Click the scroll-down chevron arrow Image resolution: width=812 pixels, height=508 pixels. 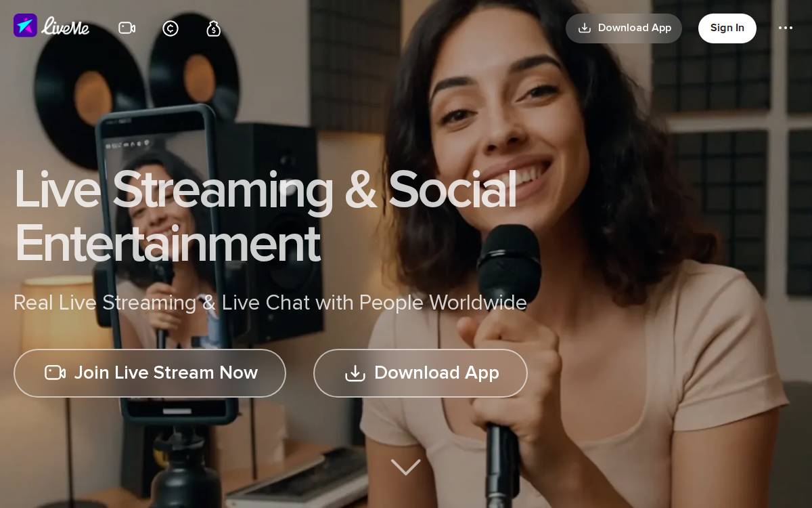[x=405, y=467]
